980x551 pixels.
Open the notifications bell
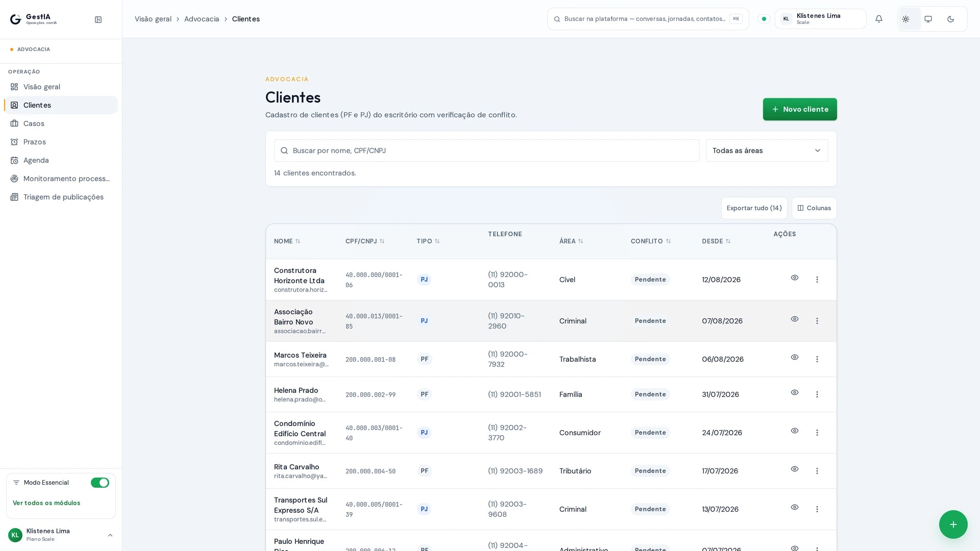pos(878,19)
